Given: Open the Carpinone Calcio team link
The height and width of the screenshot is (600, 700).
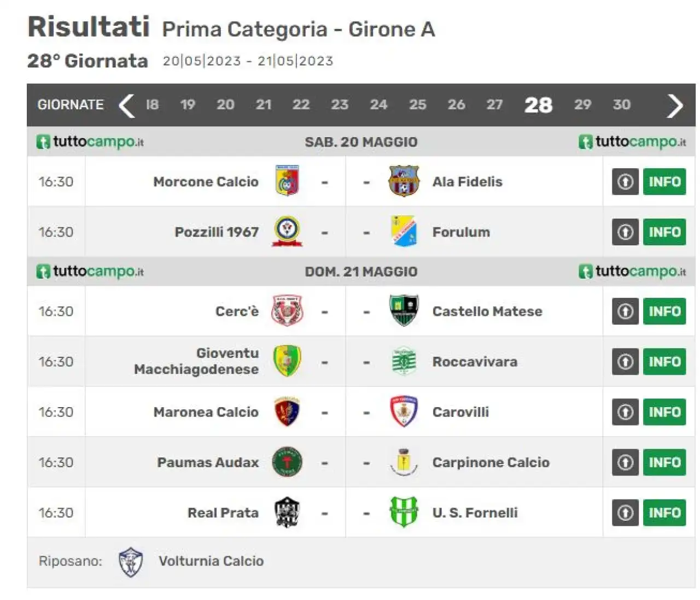Looking at the screenshot, I should 491,462.
